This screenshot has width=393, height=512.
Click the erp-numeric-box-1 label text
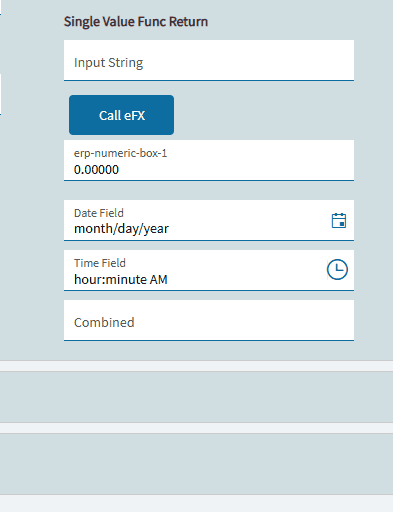pos(120,153)
